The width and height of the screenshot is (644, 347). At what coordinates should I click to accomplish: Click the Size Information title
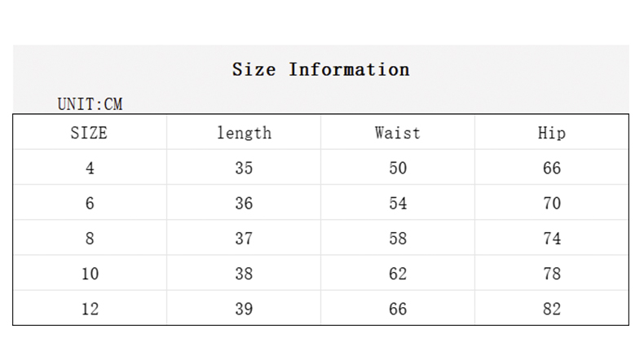320,69
